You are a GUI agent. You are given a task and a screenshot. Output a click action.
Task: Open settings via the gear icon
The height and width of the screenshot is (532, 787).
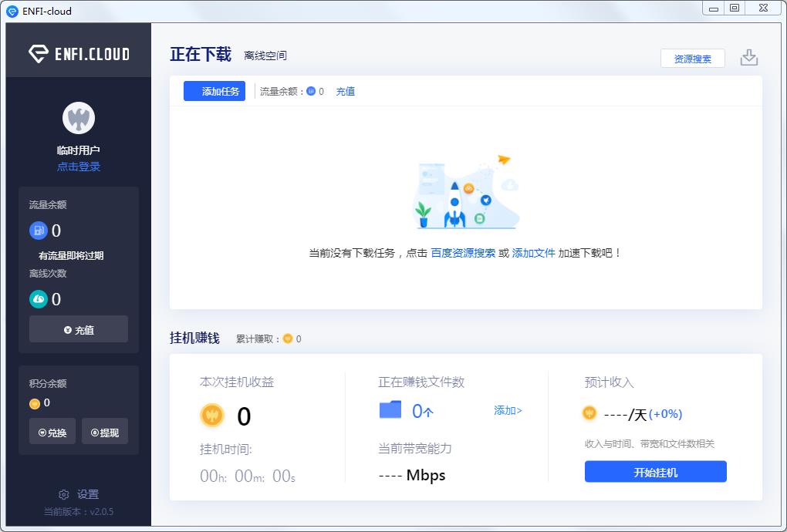pos(63,494)
